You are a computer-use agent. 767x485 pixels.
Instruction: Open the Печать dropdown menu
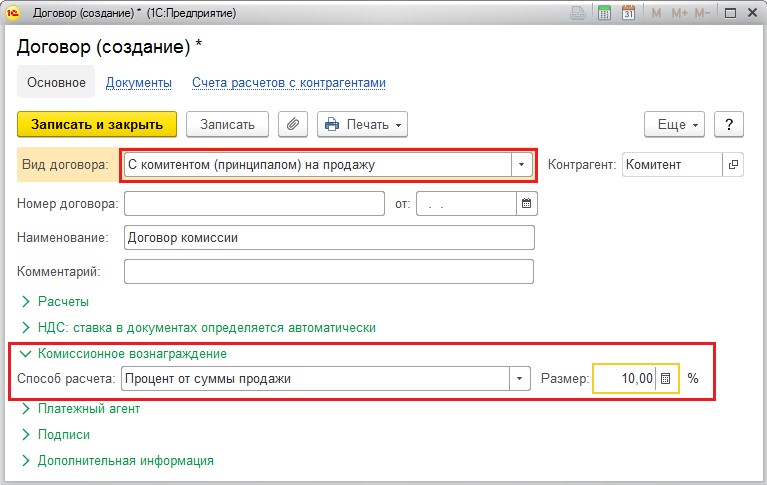(x=362, y=124)
